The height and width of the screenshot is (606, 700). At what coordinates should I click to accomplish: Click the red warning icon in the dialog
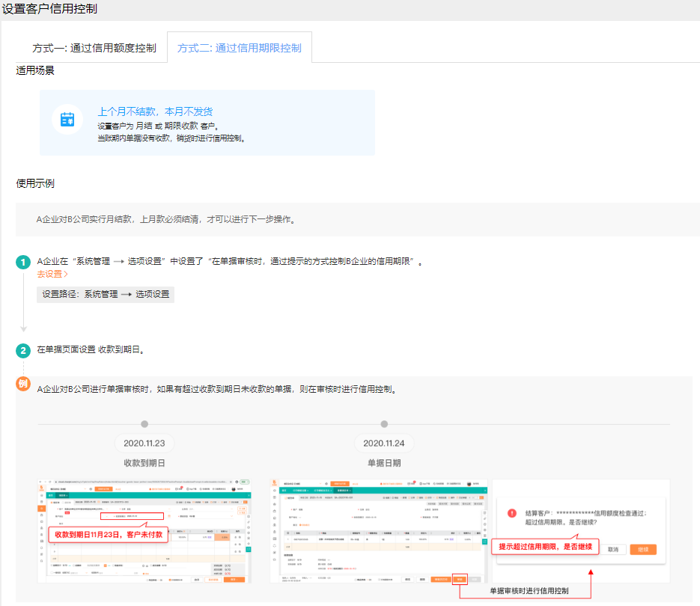click(x=512, y=513)
